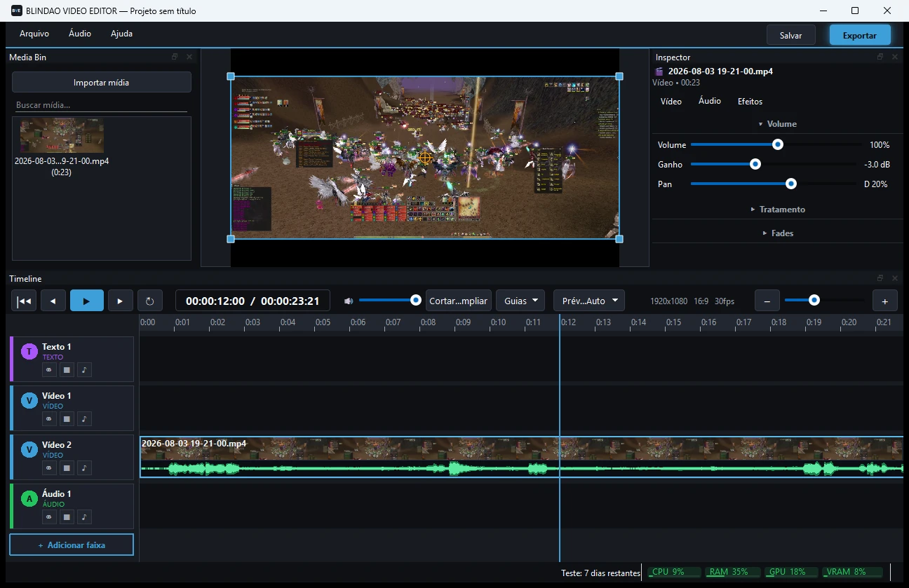Toggle visibility eye of Áudio 1 track
909x588 pixels.
click(49, 517)
